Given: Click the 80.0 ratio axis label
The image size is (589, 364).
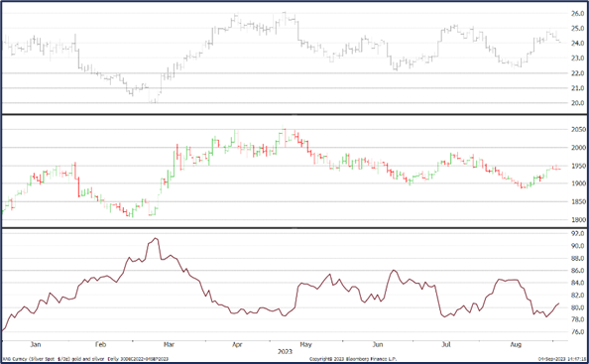Looking at the screenshot, I should pyautogui.click(x=578, y=307).
